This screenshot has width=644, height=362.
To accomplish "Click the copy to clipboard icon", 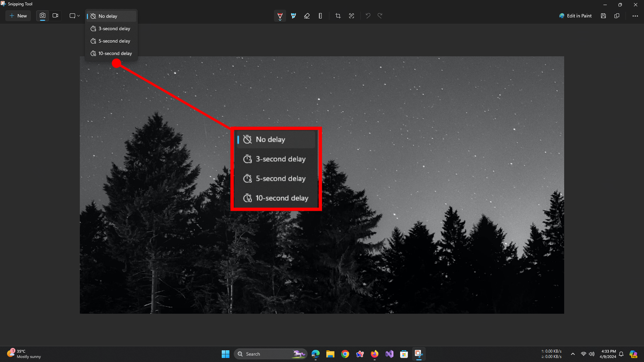I will click(x=617, y=16).
